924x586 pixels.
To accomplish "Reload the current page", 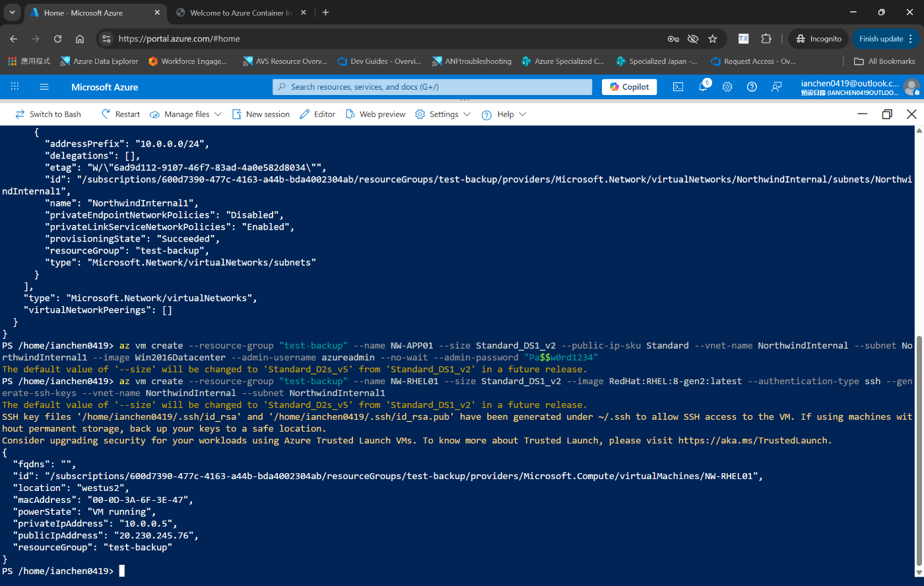I will click(x=57, y=39).
